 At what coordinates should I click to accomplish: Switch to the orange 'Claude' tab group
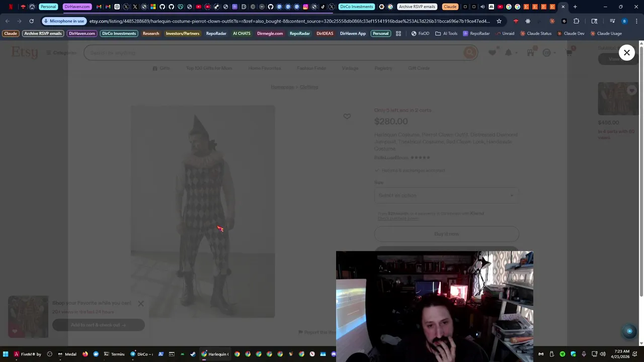450,7
